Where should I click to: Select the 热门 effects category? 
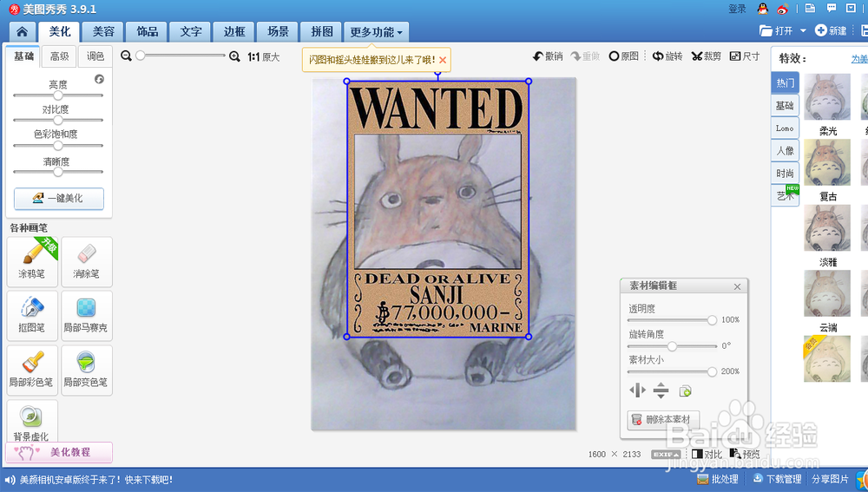pos(785,82)
